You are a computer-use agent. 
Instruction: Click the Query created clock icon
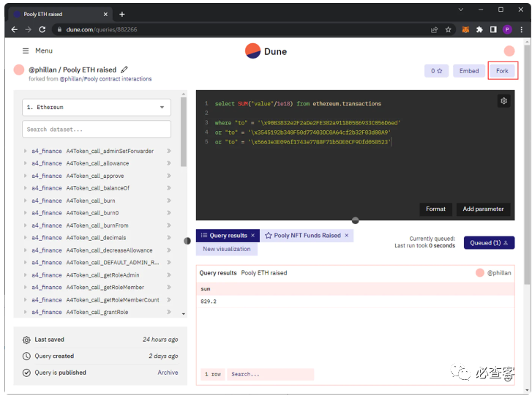point(26,356)
